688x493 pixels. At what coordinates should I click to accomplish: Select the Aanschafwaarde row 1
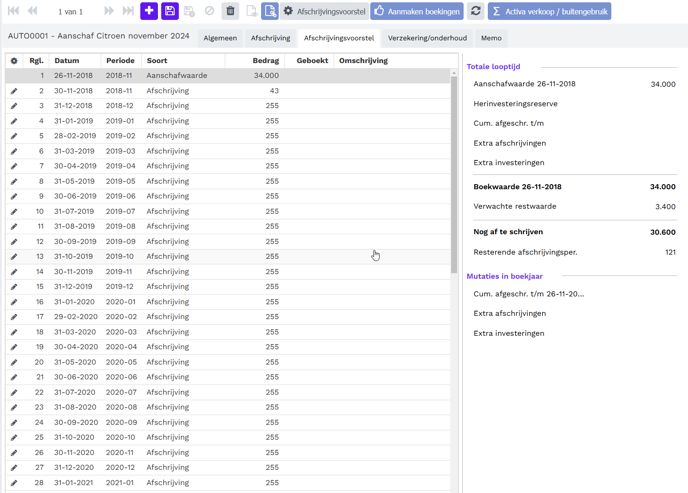pos(176,76)
